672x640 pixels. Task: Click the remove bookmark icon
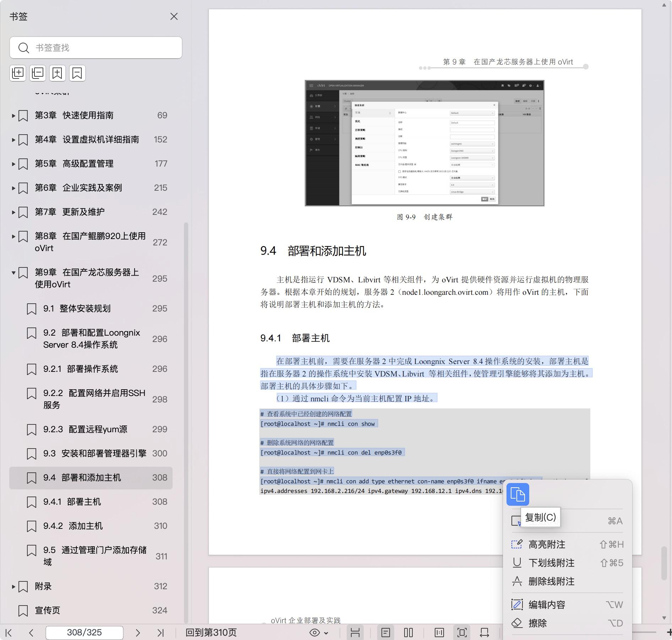[x=77, y=73]
